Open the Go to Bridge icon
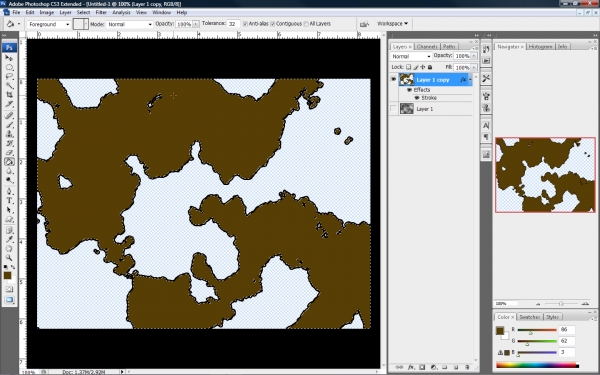This screenshot has height=375, width=600. (364, 24)
